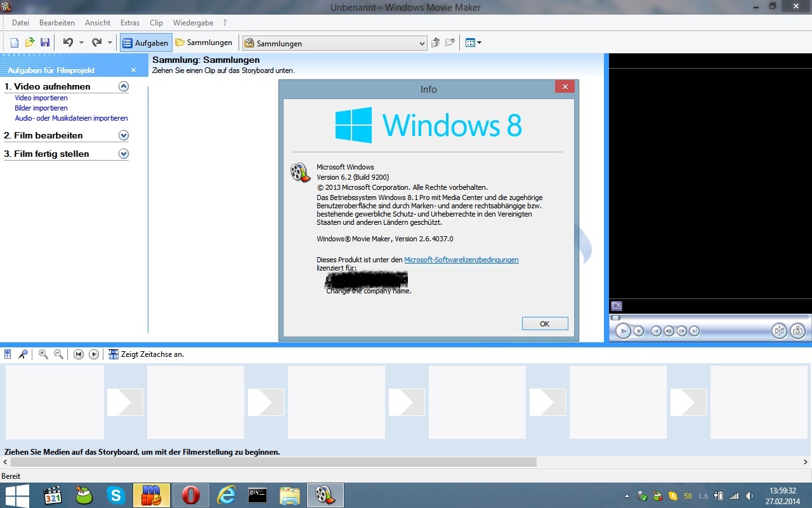Screen dimensions: 812x508
Task: Click Video importieren link
Action: 41,98
